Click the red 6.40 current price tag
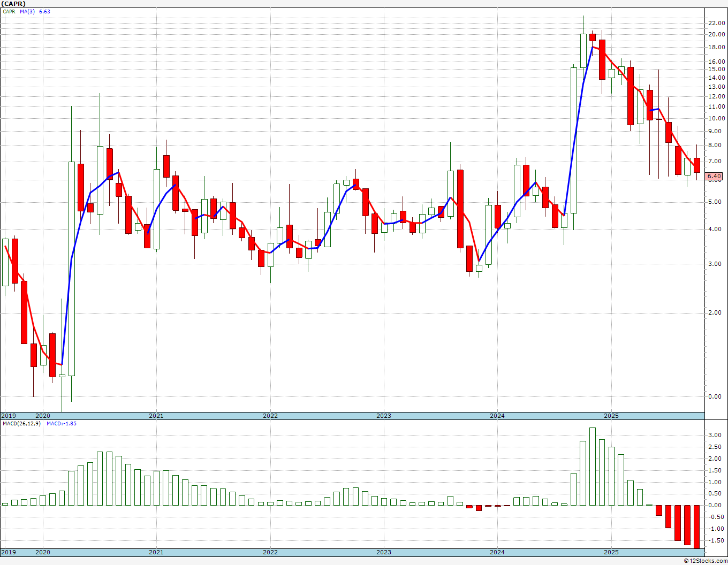The width and height of the screenshot is (728, 565). (x=714, y=176)
